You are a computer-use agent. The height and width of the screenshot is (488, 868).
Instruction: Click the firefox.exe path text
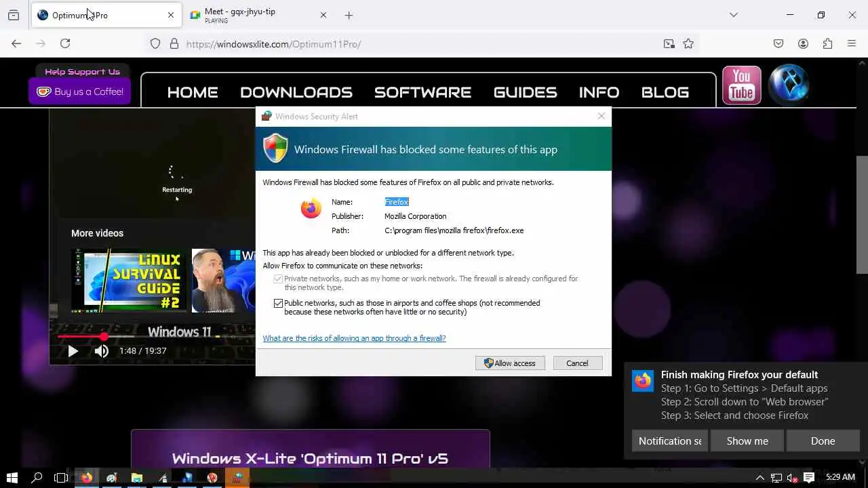pyautogui.click(x=454, y=230)
